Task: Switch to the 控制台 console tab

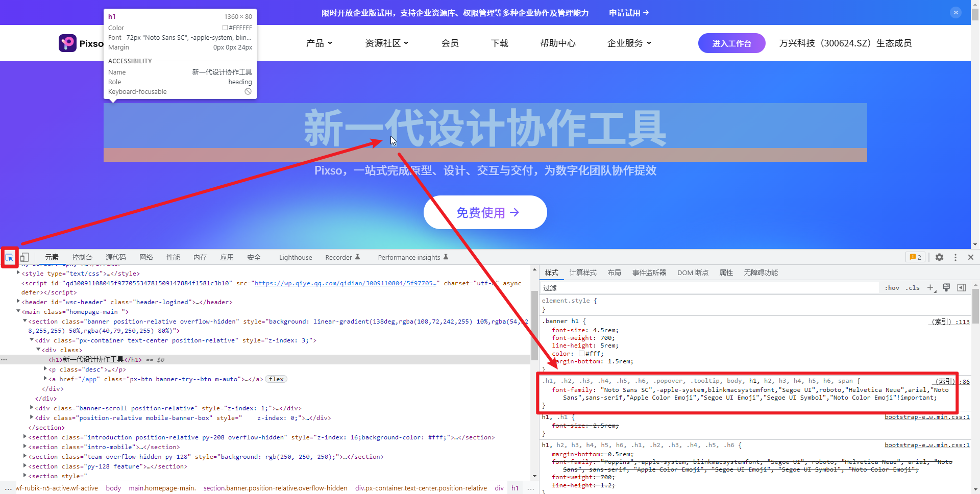Action: click(82, 257)
